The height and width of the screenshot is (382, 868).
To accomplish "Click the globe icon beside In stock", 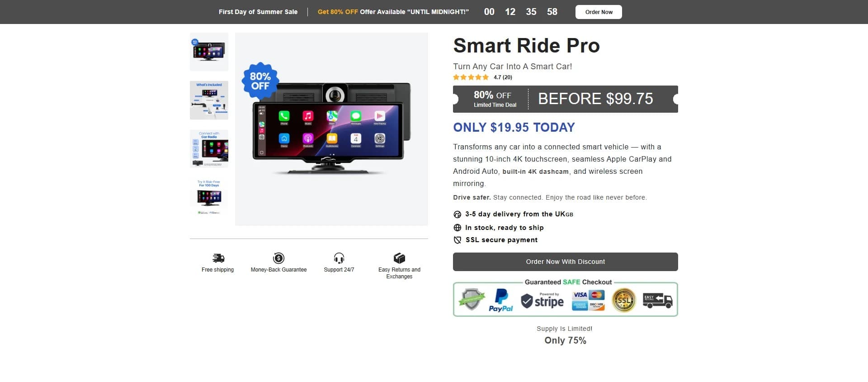I will tap(458, 228).
